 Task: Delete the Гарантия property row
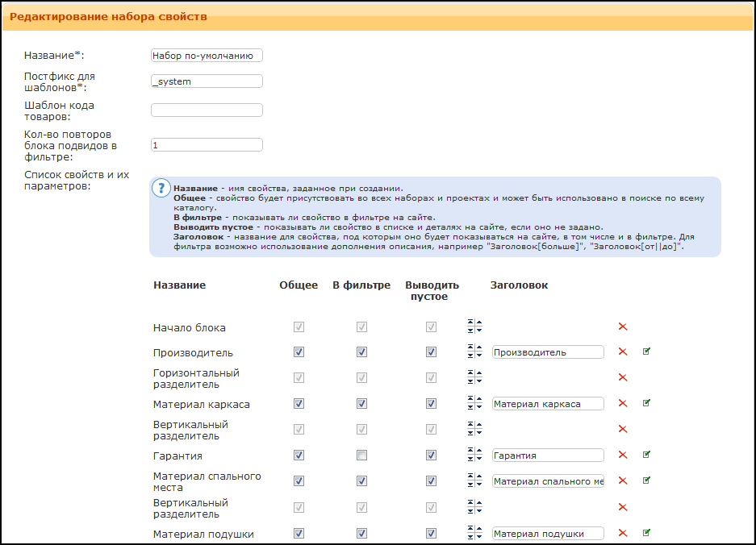622,455
